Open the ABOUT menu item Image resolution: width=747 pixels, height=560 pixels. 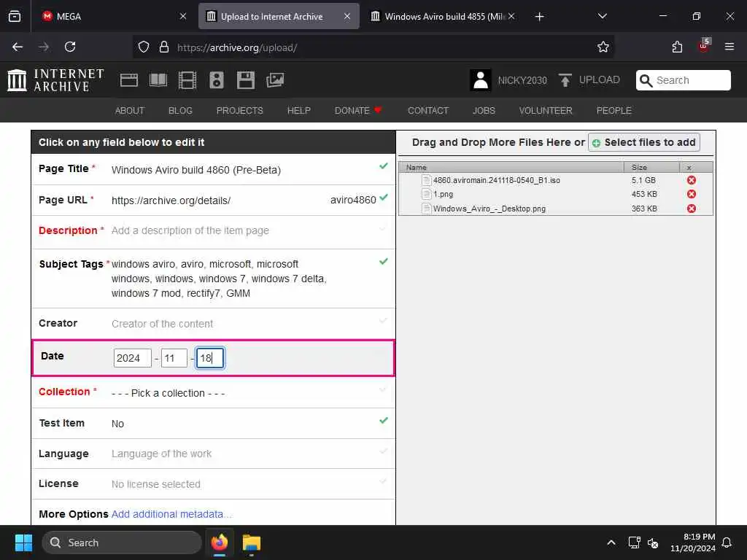(130, 111)
